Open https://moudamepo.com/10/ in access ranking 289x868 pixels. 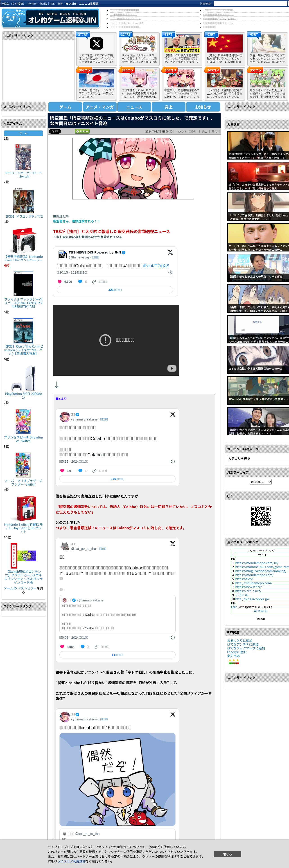(x=257, y=563)
